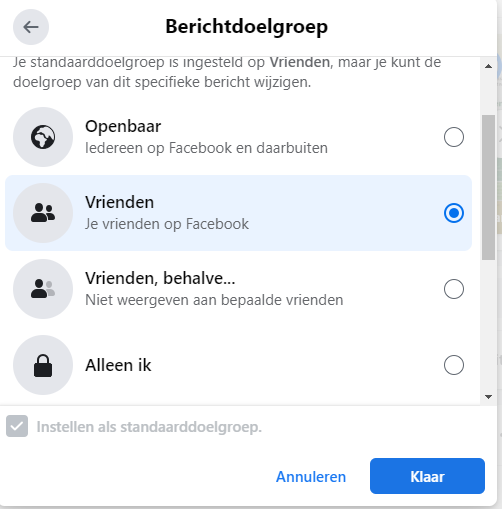Viewport: 502px width, 509px height.
Task: Choose the Openbaar audience option label
Action: 123,126
